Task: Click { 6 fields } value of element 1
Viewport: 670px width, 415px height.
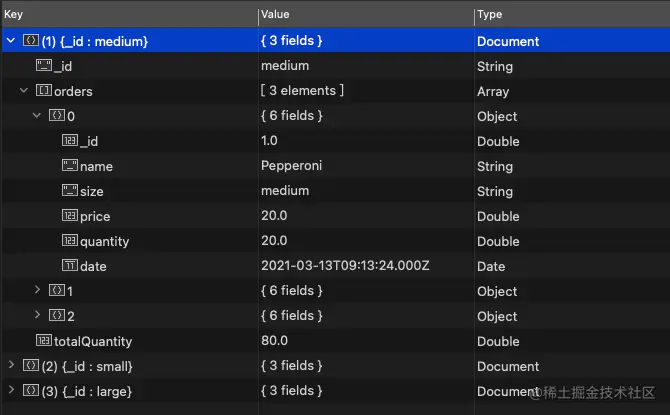Action: pos(291,291)
